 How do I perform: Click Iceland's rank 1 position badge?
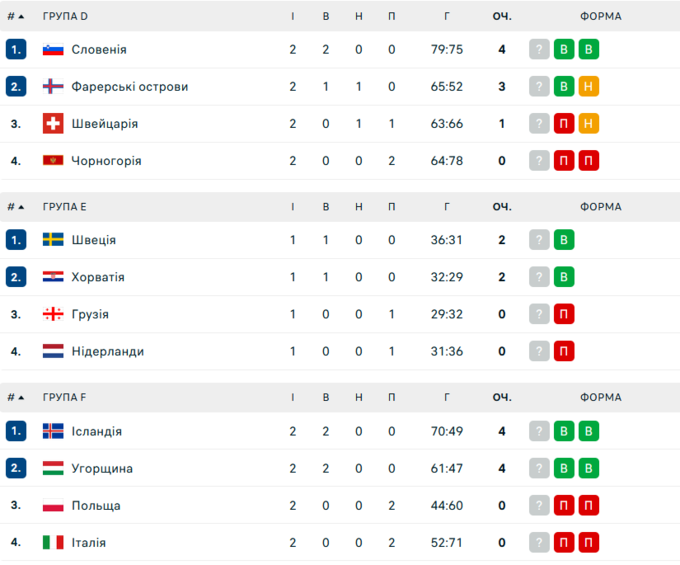[15, 431]
